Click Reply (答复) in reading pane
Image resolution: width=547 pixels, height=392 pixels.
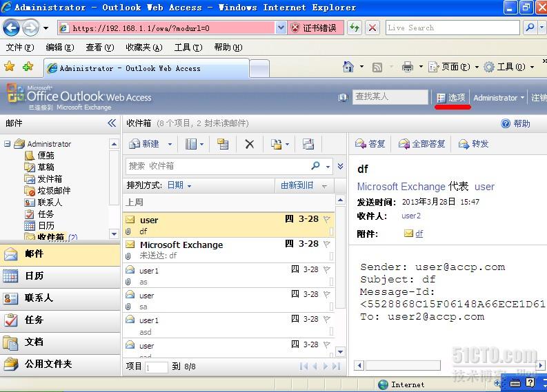tap(370, 143)
